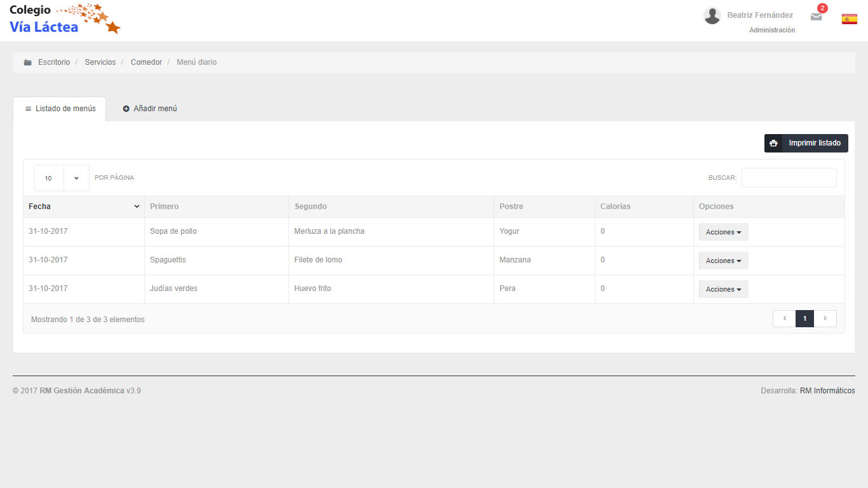Open the Beatriz Fernández user menu
The image size is (868, 488).
[x=760, y=15]
